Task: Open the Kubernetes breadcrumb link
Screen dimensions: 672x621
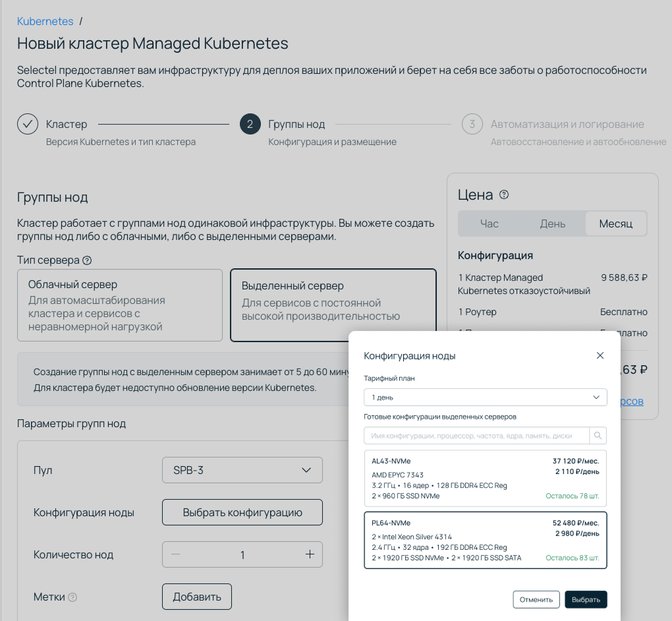Action: click(45, 21)
